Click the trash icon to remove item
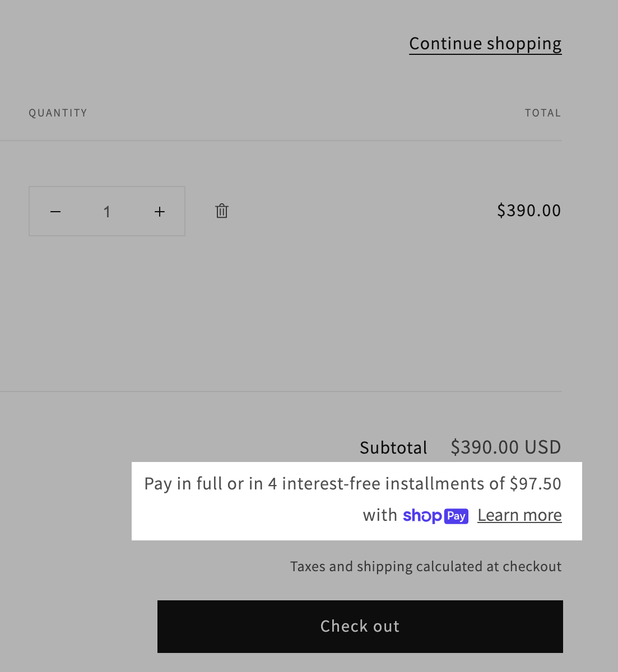Image resolution: width=618 pixels, height=672 pixels. [x=222, y=211]
